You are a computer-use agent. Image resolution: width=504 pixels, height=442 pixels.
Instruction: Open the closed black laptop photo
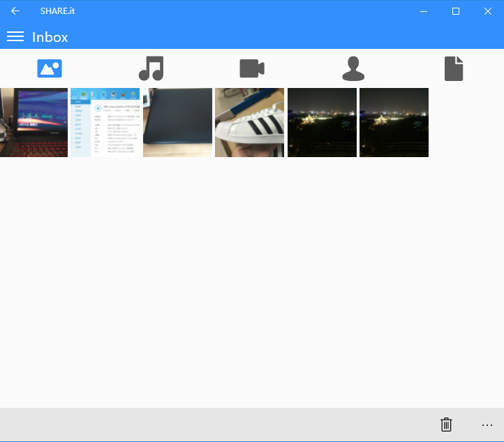[177, 122]
